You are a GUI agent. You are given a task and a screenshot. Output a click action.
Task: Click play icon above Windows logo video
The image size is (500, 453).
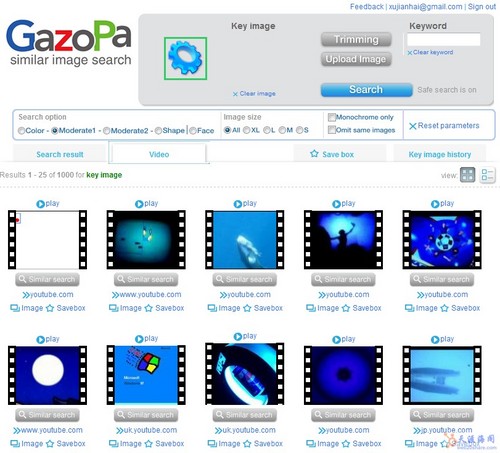point(139,339)
